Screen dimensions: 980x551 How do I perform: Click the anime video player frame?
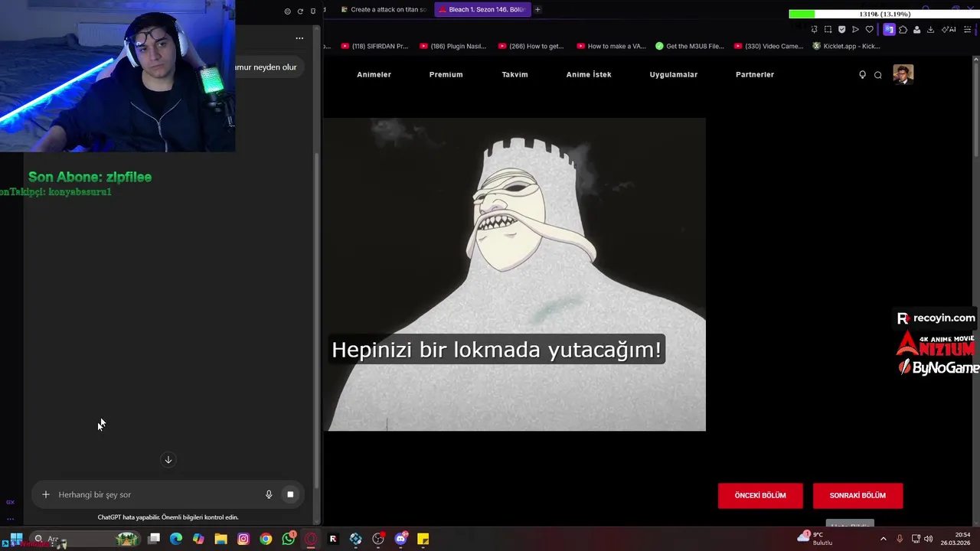tap(514, 274)
